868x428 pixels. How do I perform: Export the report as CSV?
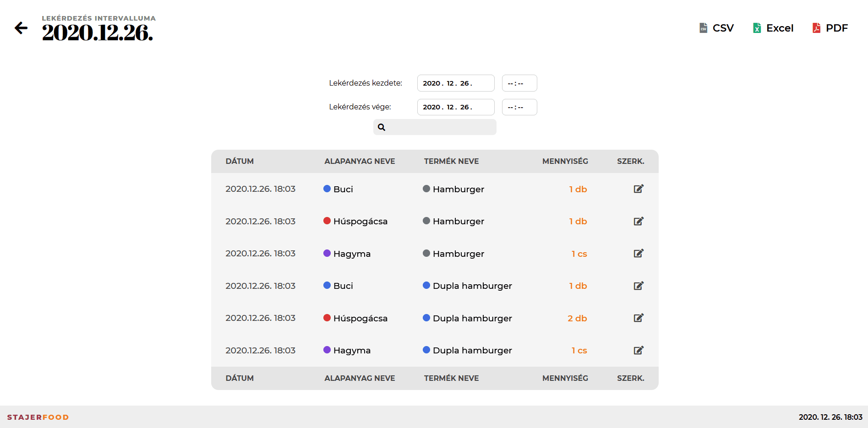(x=716, y=28)
